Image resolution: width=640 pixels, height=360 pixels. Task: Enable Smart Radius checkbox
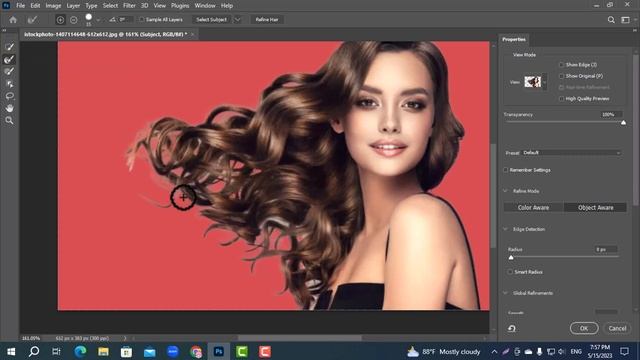(x=510, y=272)
